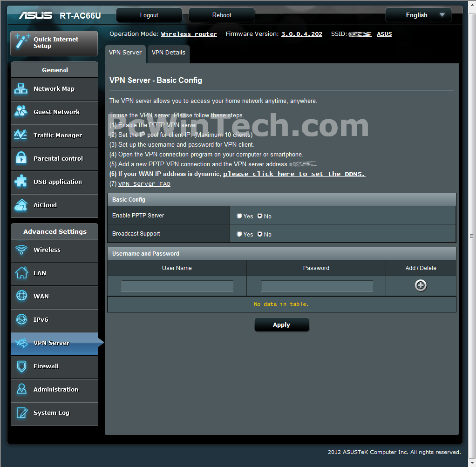Image resolution: width=476 pixels, height=467 pixels.
Task: Open the USB application label
Action: [x=58, y=182]
